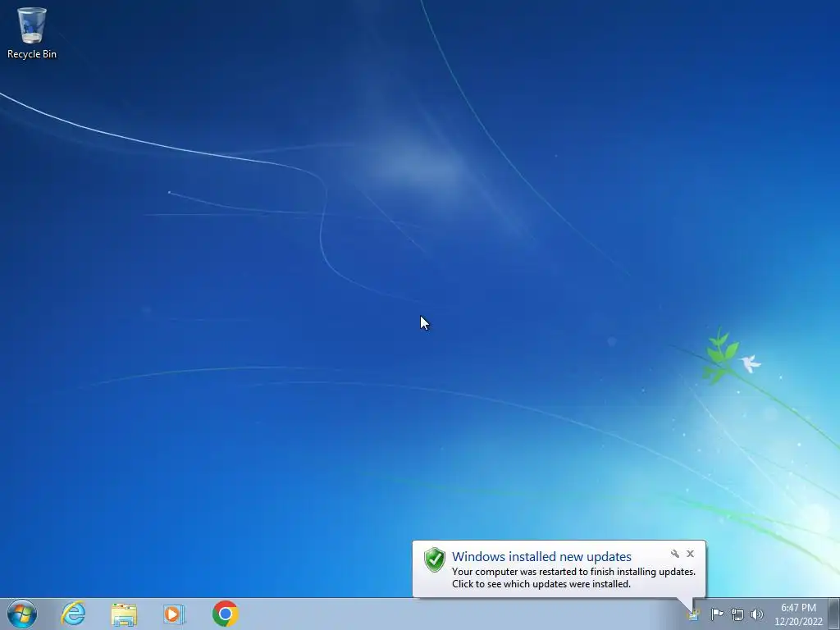Click the "Windows installed new updates" title
The width and height of the screenshot is (840, 630).
click(541, 557)
